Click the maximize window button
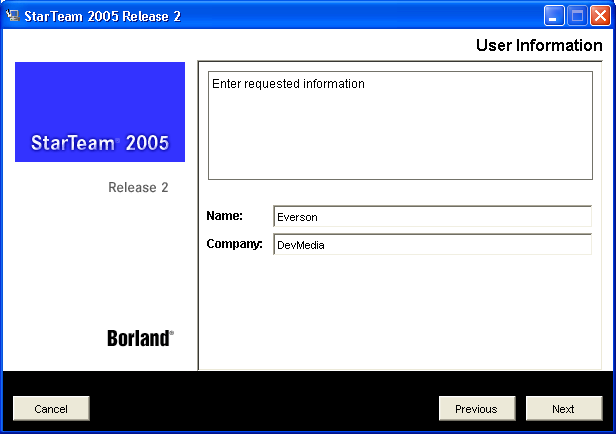 (x=577, y=16)
